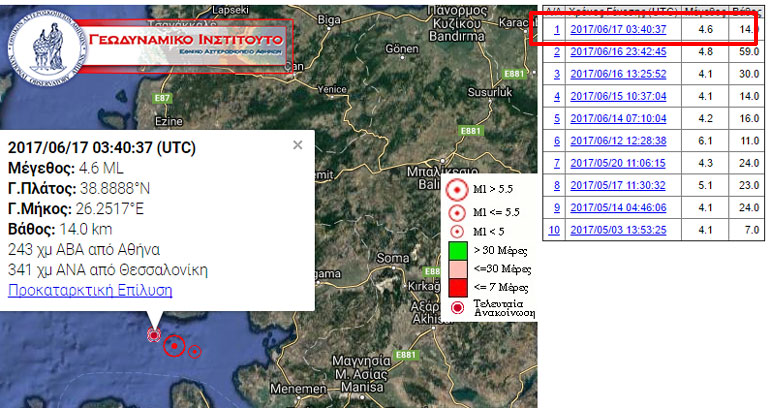
Task: Click row number 7 link
Action: (x=557, y=163)
